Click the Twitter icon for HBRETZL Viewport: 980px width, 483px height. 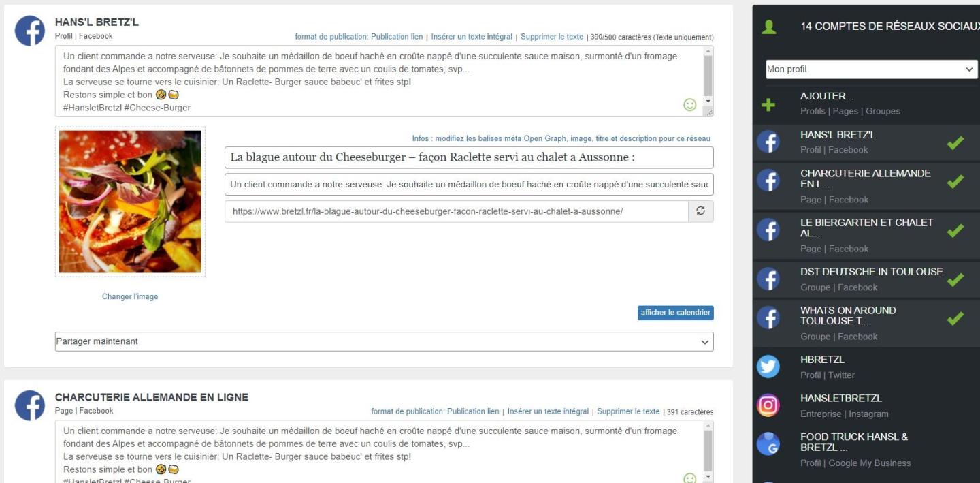(768, 367)
